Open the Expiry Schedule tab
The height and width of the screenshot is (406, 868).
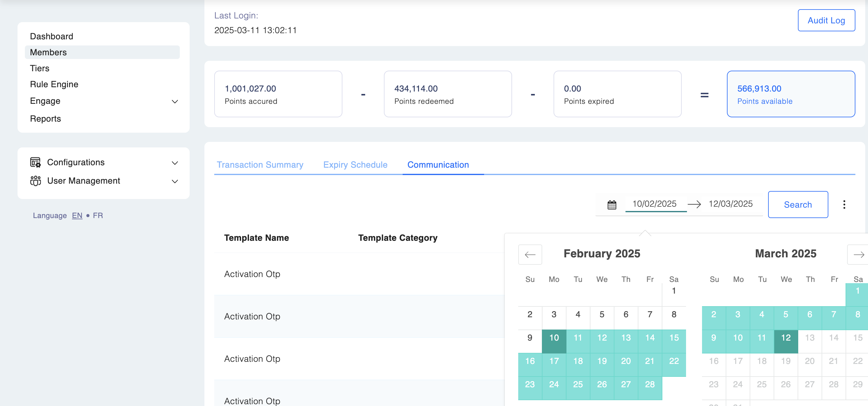click(355, 165)
